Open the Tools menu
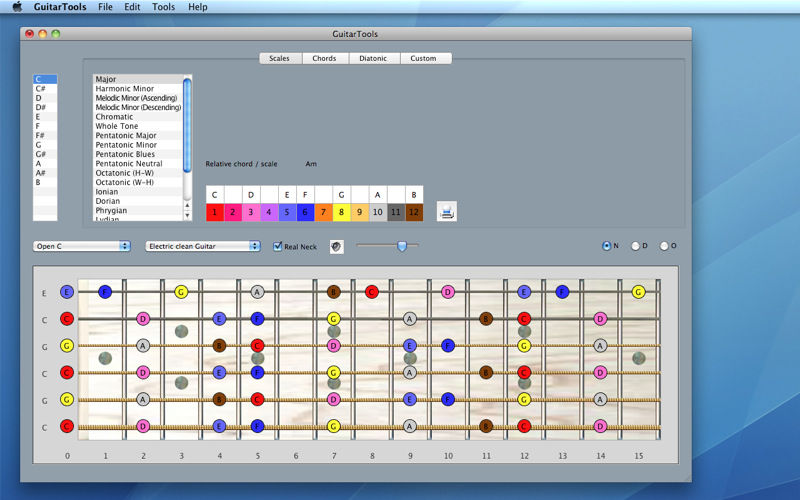The width and height of the screenshot is (800, 500). point(163,7)
